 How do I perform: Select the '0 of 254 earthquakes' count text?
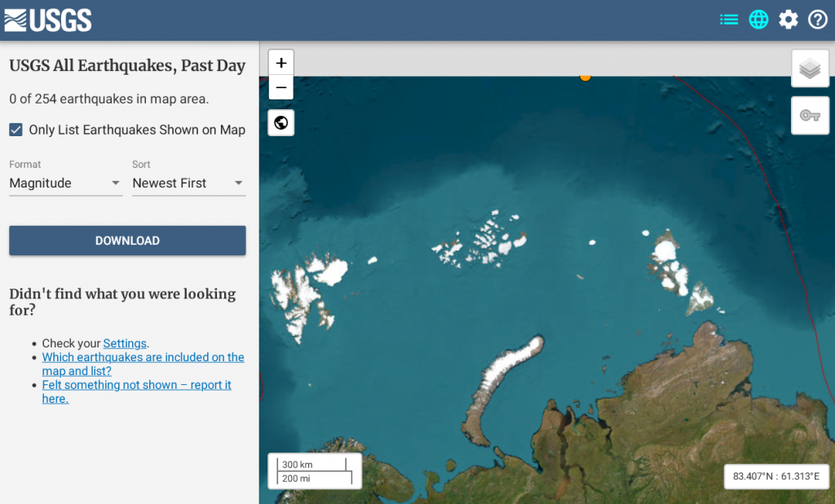pos(109,99)
